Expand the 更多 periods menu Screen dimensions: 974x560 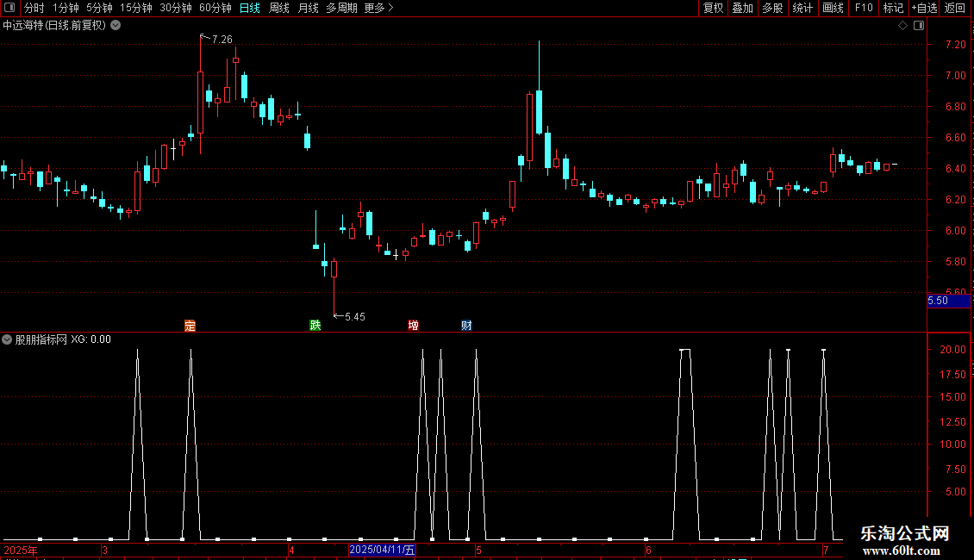[x=378, y=8]
